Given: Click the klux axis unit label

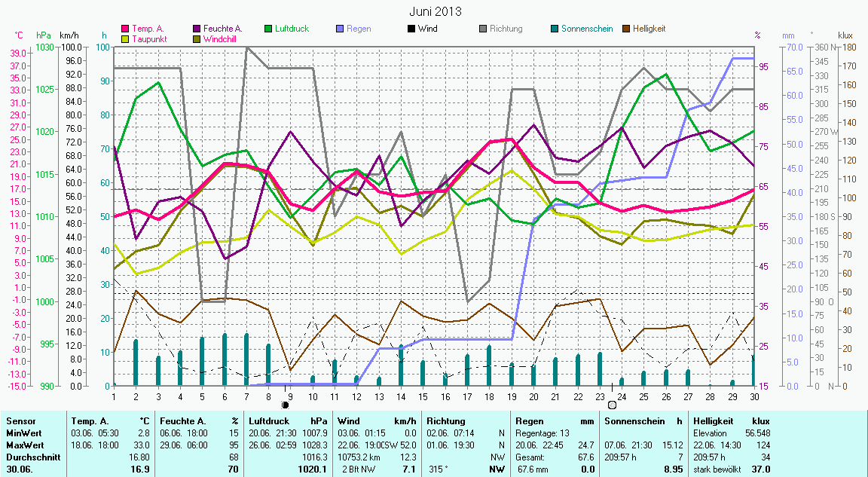Looking at the screenshot, I should (x=845, y=35).
